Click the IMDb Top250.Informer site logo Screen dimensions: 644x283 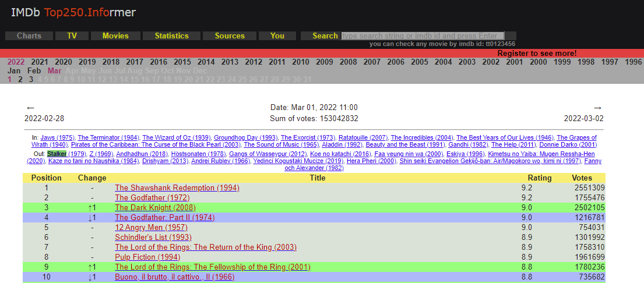pyautogui.click(x=73, y=12)
